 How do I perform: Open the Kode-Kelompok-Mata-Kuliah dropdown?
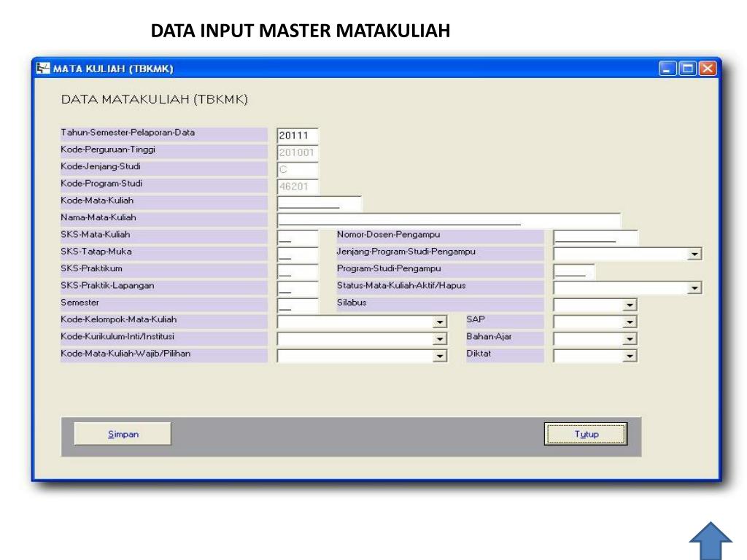click(440, 322)
